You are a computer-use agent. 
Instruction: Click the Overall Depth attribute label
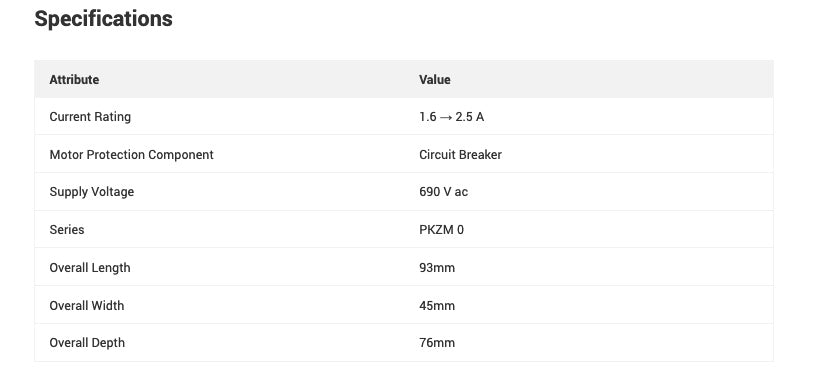tap(87, 342)
